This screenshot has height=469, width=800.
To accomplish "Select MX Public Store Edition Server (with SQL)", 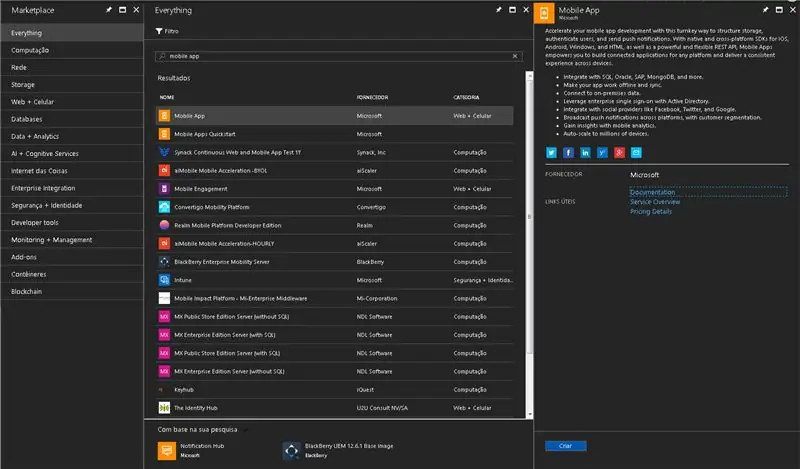I will pyautogui.click(x=335, y=353).
